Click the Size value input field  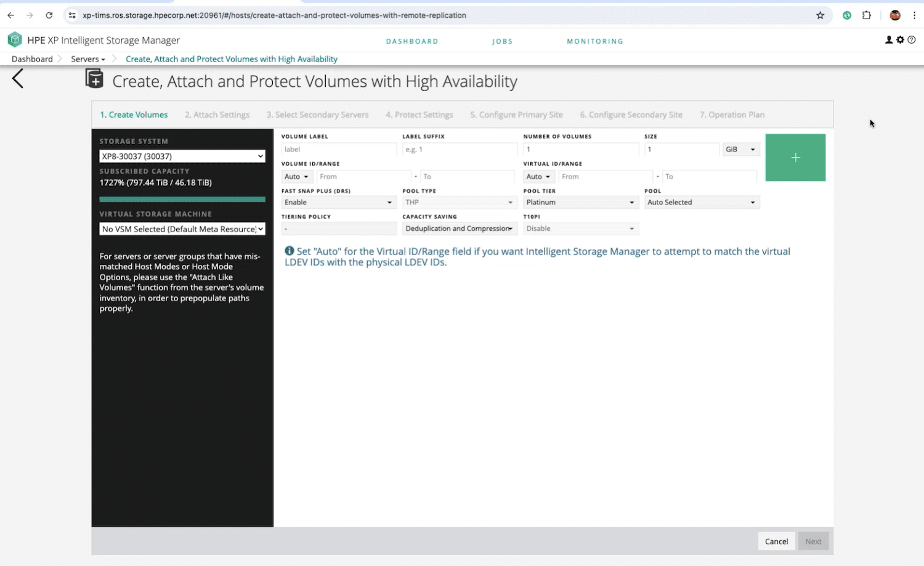tap(681, 149)
